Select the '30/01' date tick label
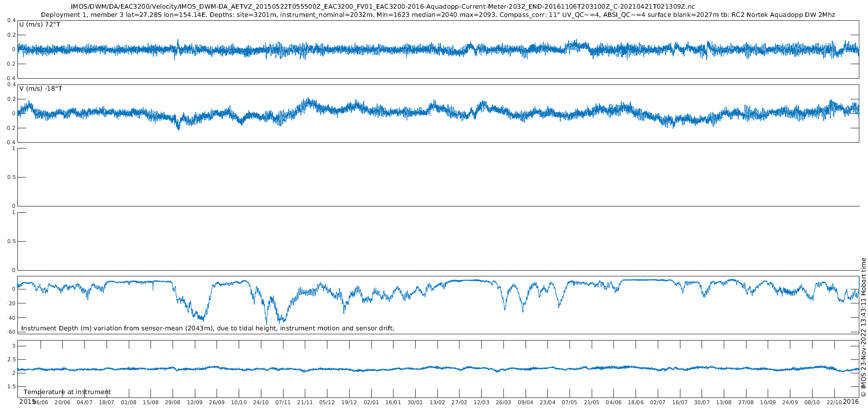 tap(415, 402)
